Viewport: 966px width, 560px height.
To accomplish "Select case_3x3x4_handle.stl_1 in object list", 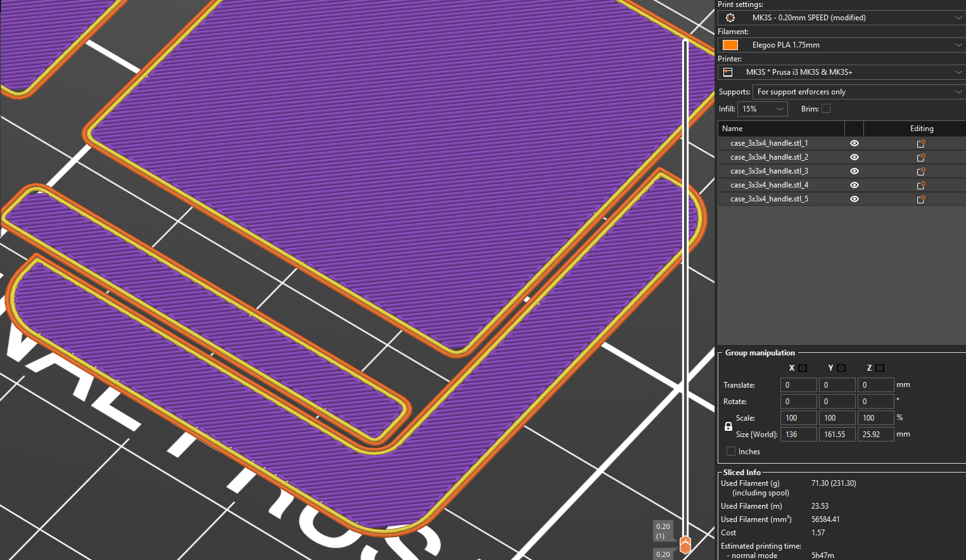I will point(769,143).
